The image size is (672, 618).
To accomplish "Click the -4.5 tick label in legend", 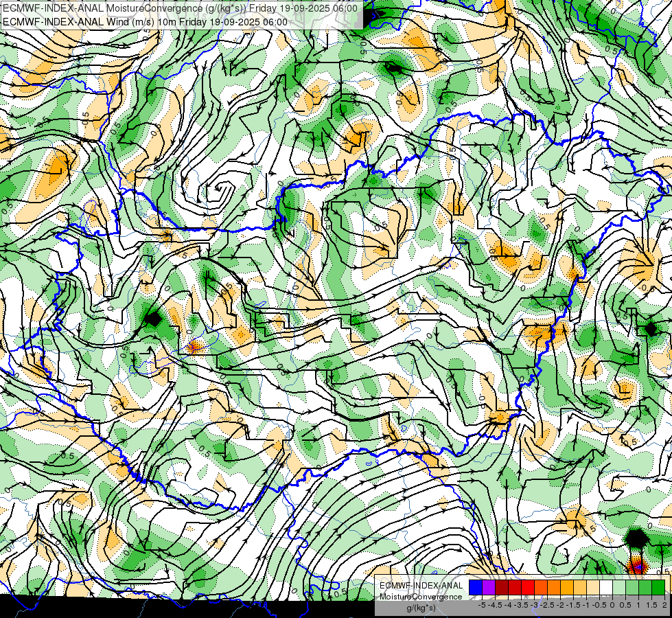I will [495, 605].
